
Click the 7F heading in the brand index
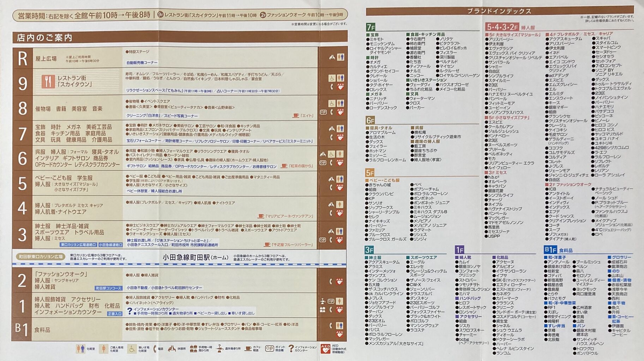pyautogui.click(x=371, y=27)
